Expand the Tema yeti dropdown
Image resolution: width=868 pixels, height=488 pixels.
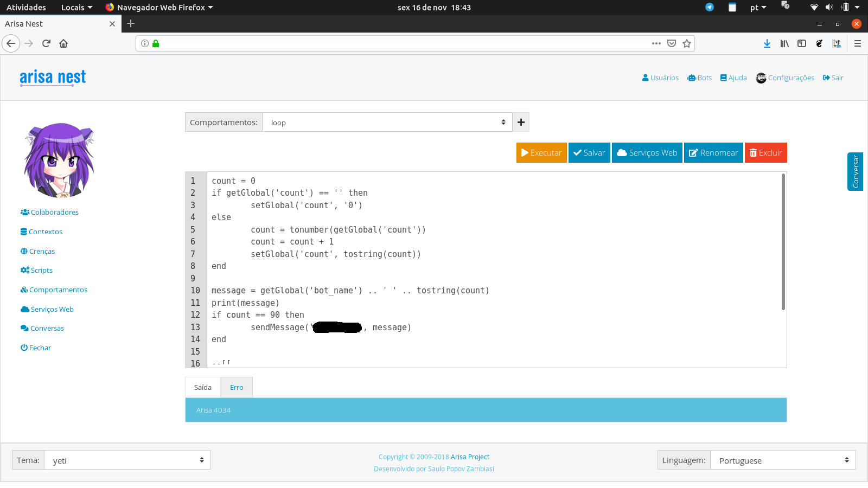click(x=127, y=460)
